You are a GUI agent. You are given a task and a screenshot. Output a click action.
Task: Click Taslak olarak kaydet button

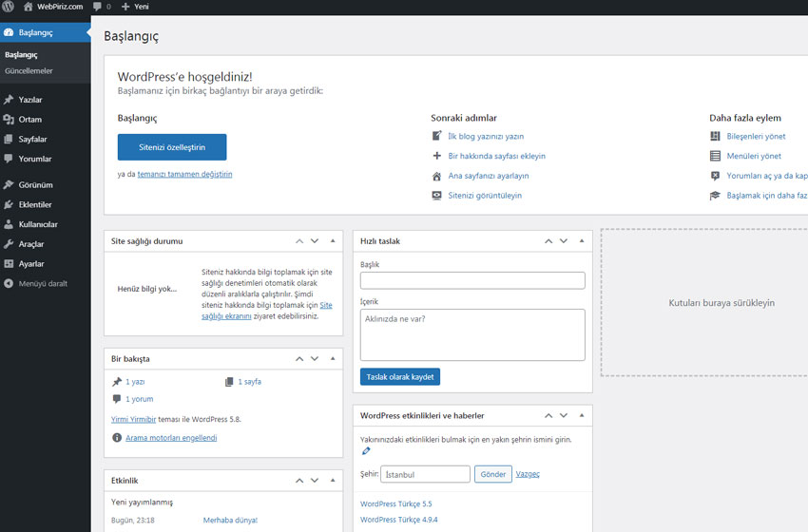400,377
